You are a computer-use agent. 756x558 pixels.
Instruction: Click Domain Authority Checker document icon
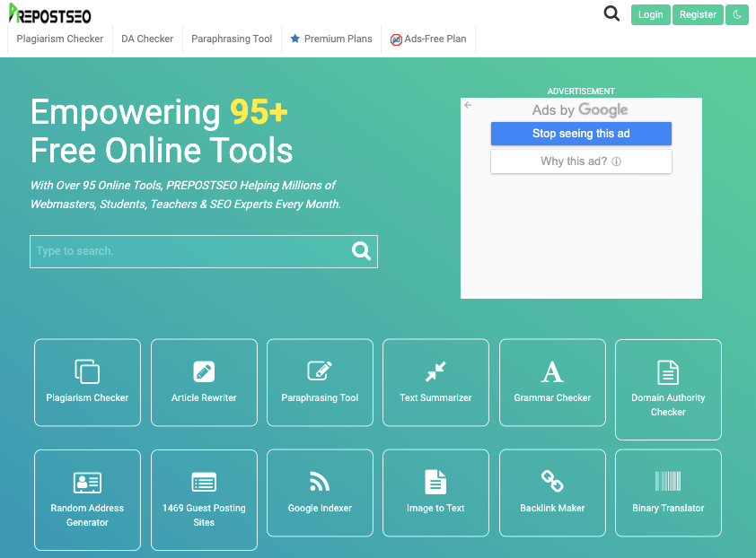click(668, 372)
